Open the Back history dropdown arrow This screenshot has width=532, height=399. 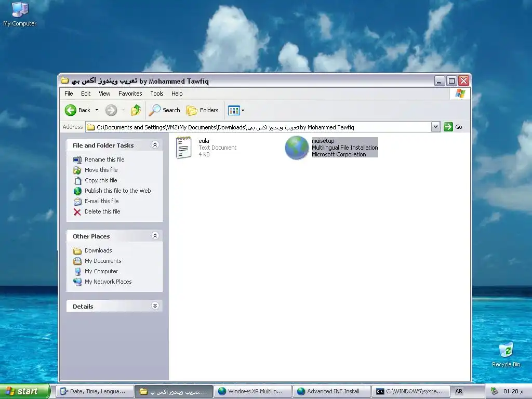click(x=97, y=110)
